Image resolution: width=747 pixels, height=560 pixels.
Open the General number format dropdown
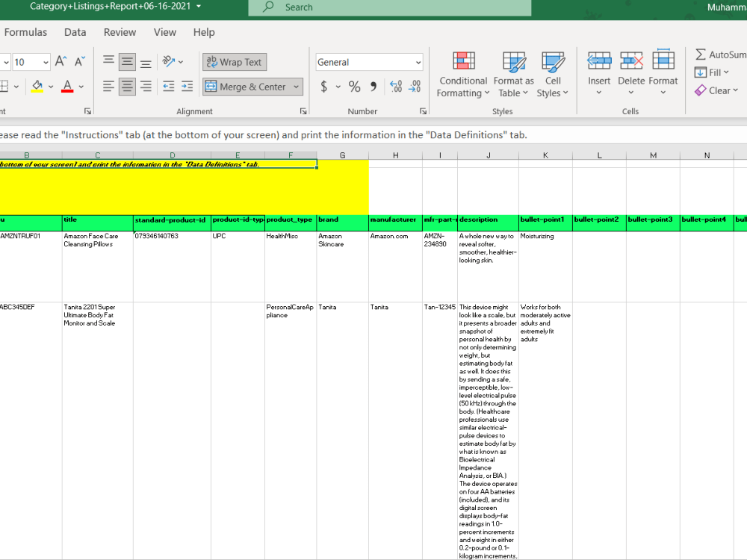pos(418,63)
